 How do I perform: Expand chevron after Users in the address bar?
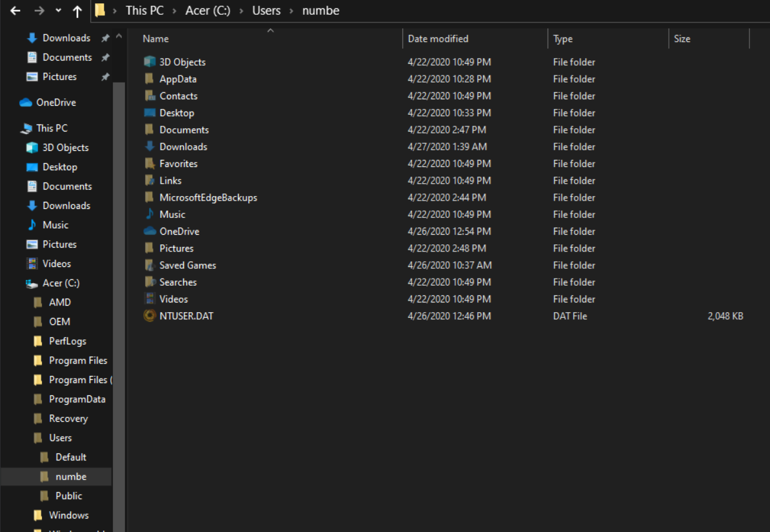pyautogui.click(x=291, y=11)
